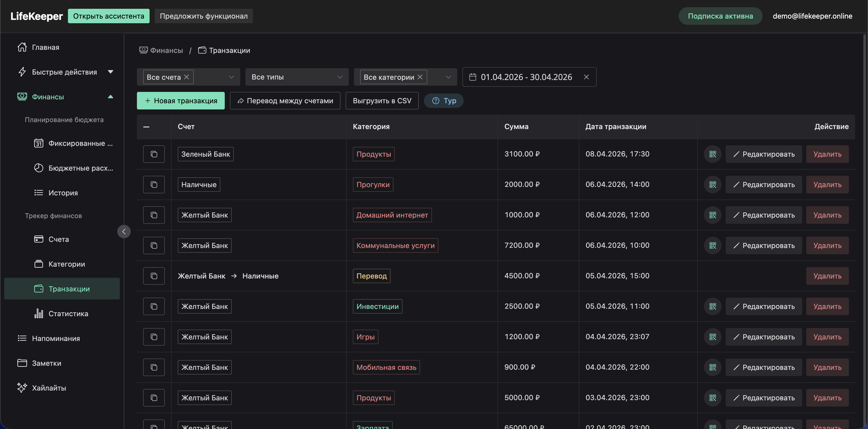Open the Тур help button
Image resolution: width=868 pixels, height=429 pixels.
(x=444, y=101)
